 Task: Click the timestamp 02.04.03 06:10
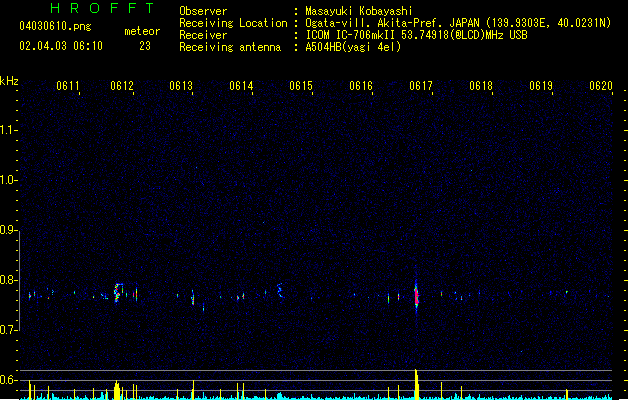pyautogui.click(x=61, y=46)
